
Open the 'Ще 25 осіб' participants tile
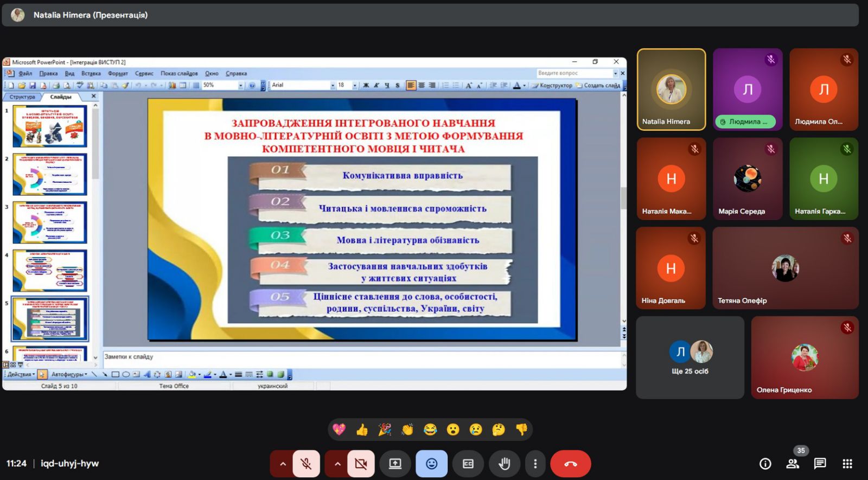pyautogui.click(x=690, y=358)
